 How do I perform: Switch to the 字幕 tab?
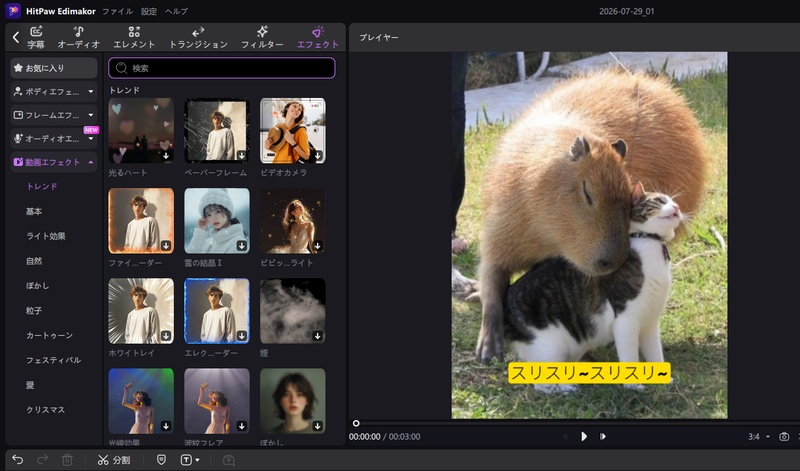point(36,38)
